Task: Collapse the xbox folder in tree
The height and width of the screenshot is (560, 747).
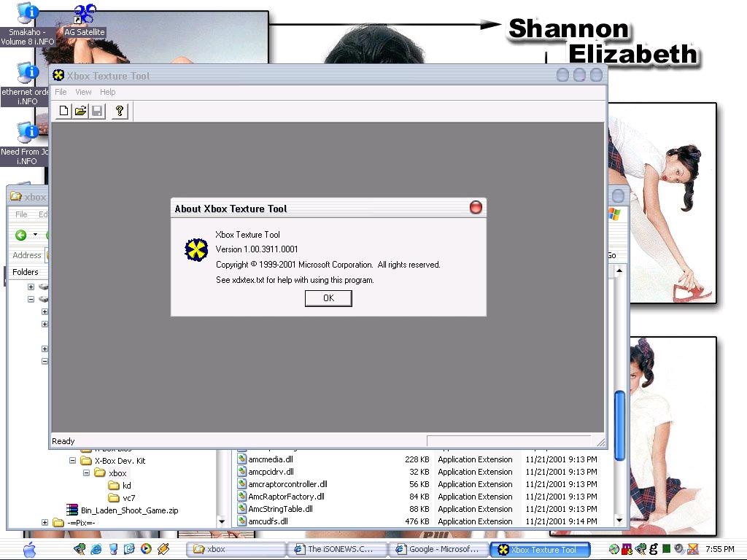Action: 86,472
